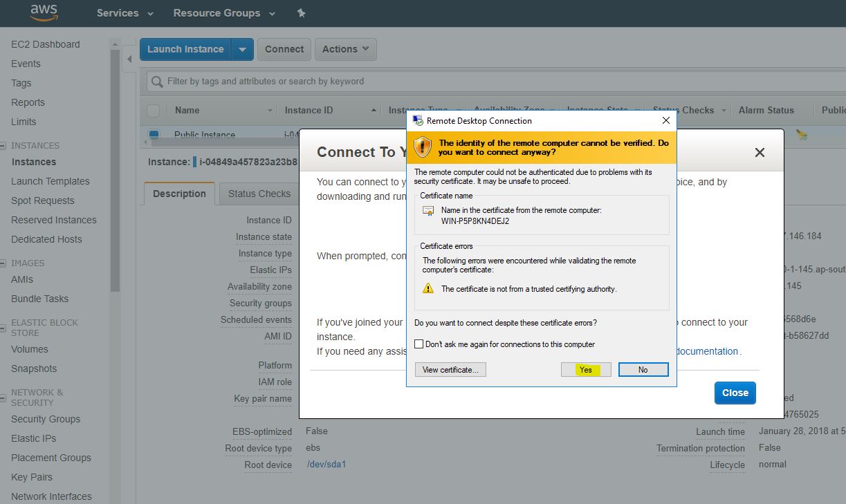846x504 pixels.
Task: Open Security Groups in the sidebar
Action: pos(46,419)
